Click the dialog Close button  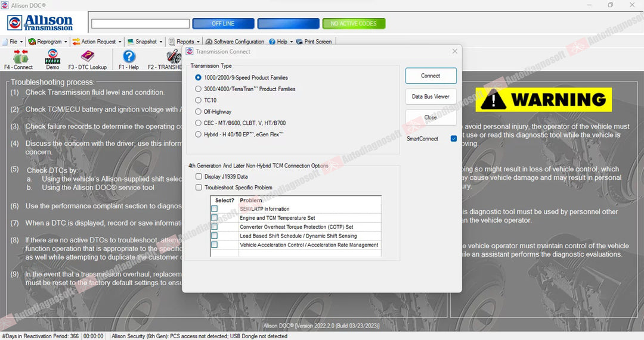(x=431, y=117)
